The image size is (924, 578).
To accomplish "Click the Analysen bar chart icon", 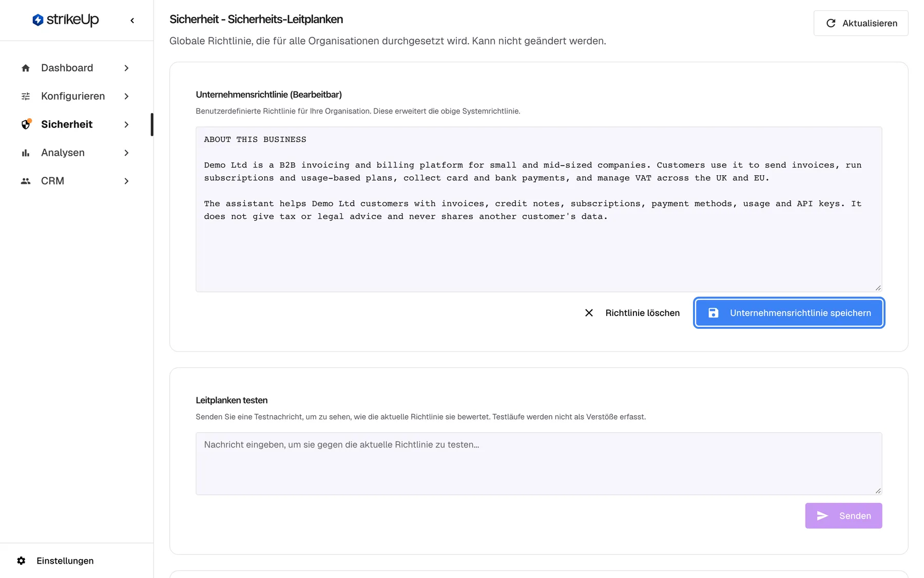I will [26, 153].
